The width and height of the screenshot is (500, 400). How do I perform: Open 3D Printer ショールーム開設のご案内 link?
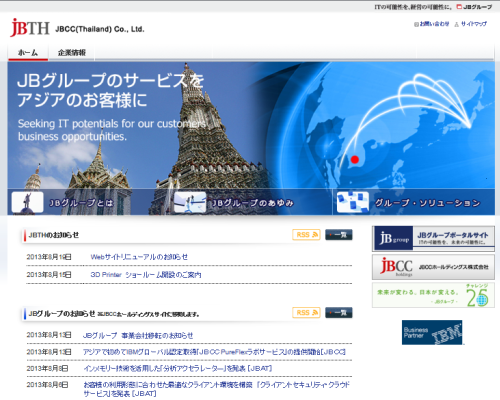tap(146, 275)
